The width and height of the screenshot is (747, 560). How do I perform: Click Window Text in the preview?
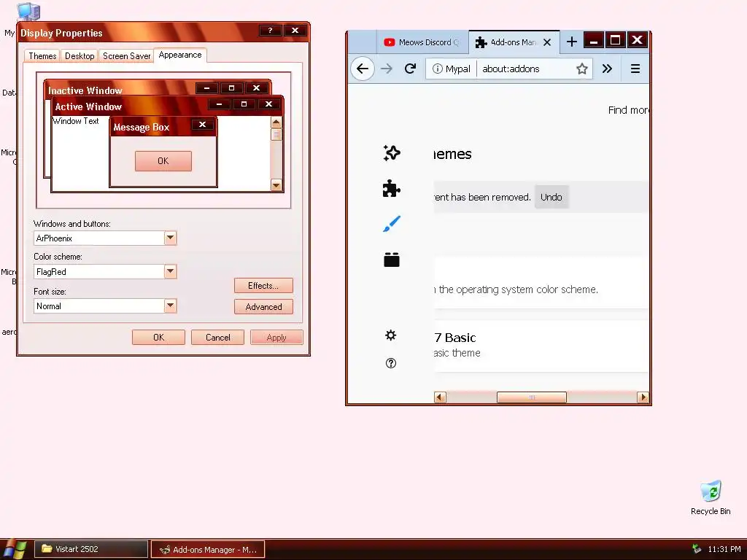(76, 121)
